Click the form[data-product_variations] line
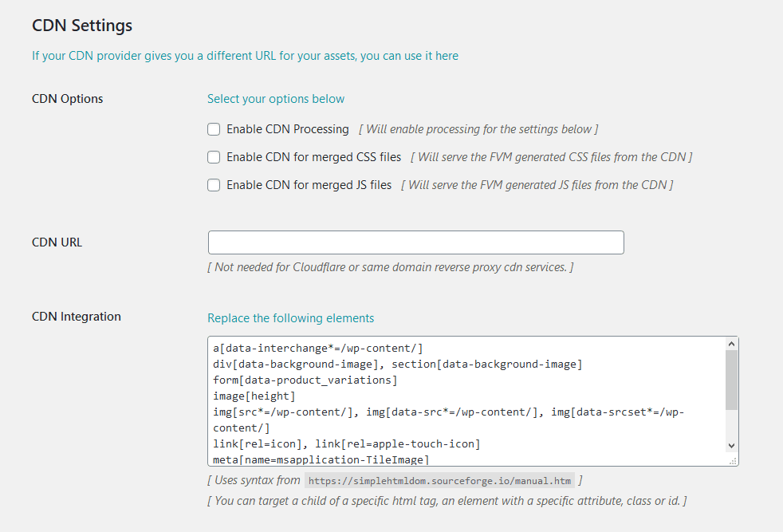This screenshot has width=783, height=532. 305,380
